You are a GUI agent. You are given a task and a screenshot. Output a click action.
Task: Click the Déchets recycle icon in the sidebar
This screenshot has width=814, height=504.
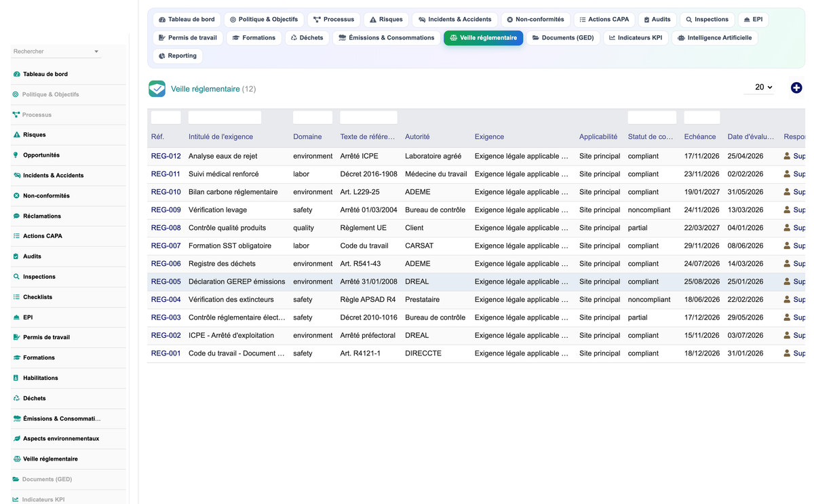(16, 398)
